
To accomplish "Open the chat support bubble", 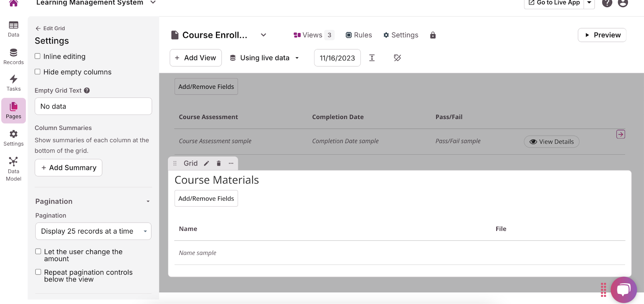I will 623,290.
